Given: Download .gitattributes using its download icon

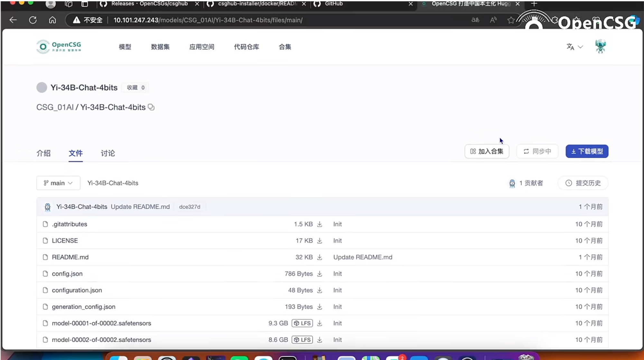Looking at the screenshot, I should 319,224.
